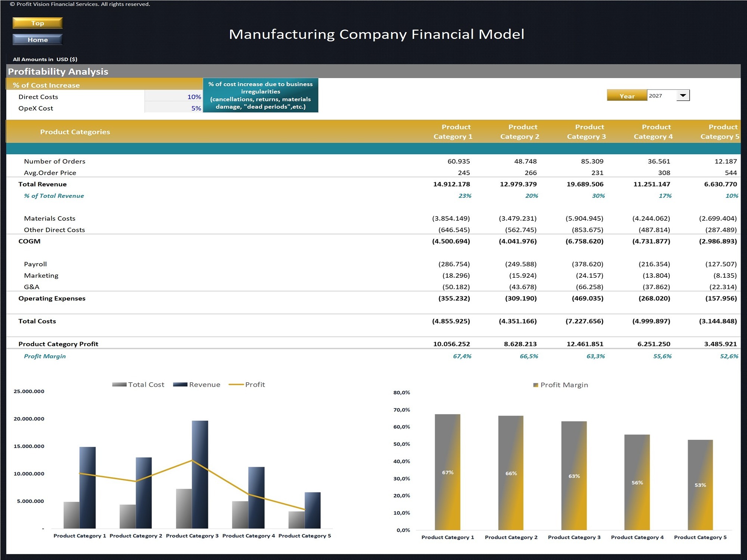The height and width of the screenshot is (560, 747).
Task: Click the cost increase explanation note box
Action: coord(261,95)
